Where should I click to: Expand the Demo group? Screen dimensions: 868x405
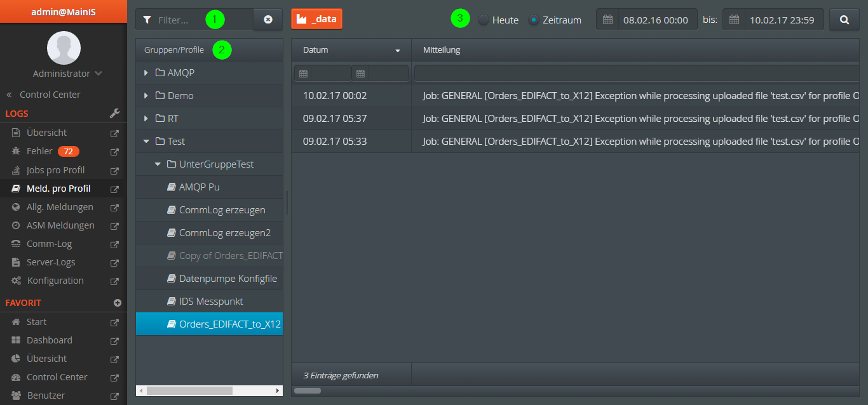coord(146,96)
